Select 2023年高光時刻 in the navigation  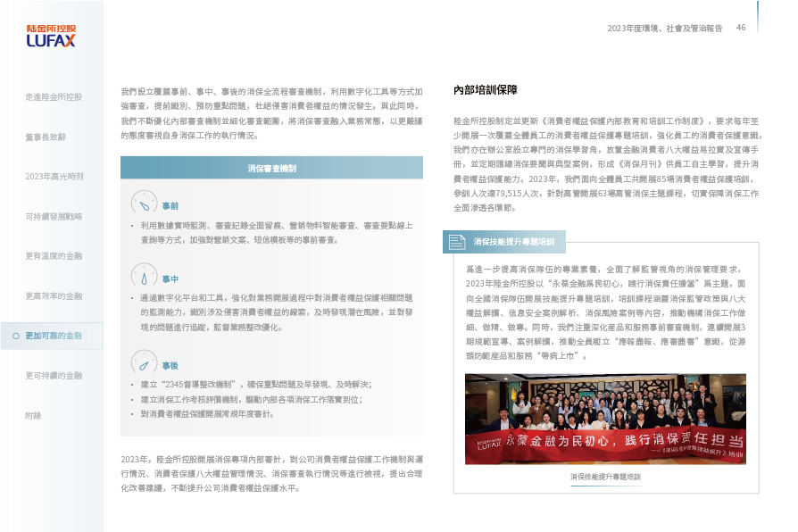coord(54,177)
